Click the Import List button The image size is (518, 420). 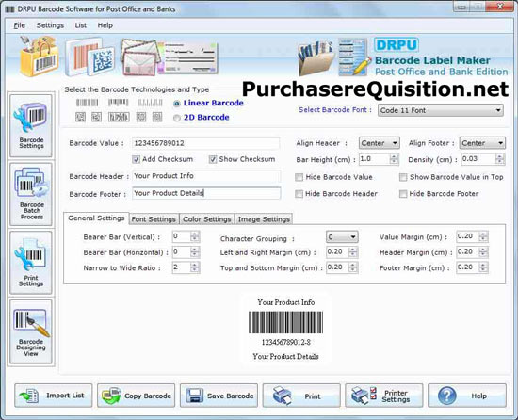click(53, 396)
